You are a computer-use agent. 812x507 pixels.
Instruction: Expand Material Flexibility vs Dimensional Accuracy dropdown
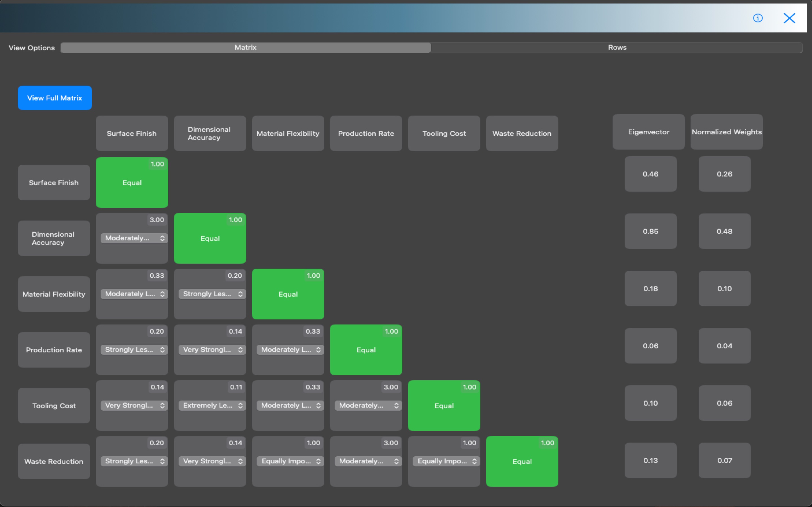212,294
